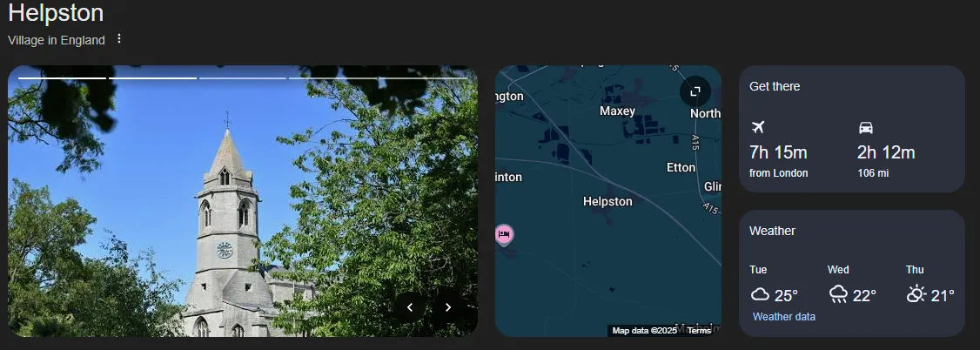
Task: Open the Get there card heading
Action: [775, 86]
